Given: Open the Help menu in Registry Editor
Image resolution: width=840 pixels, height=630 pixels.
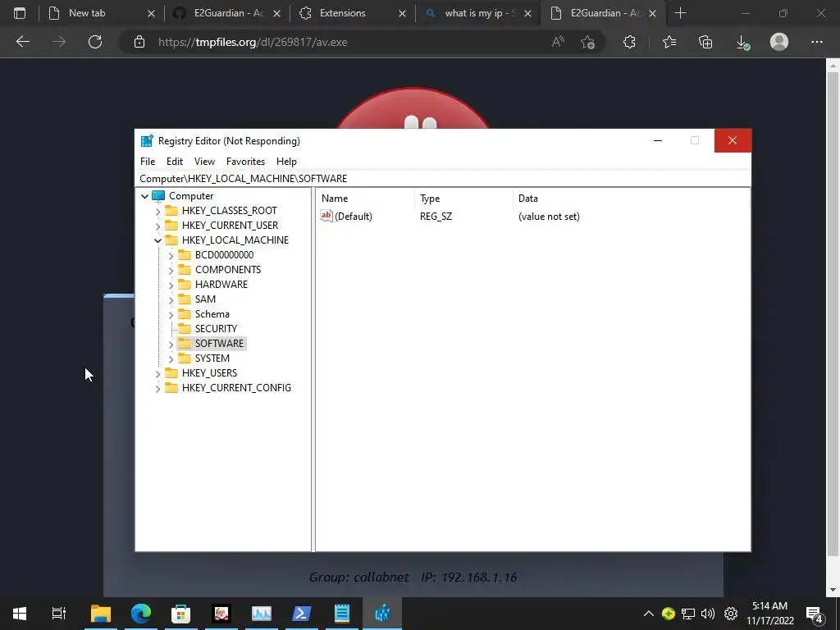Looking at the screenshot, I should pyautogui.click(x=286, y=162).
